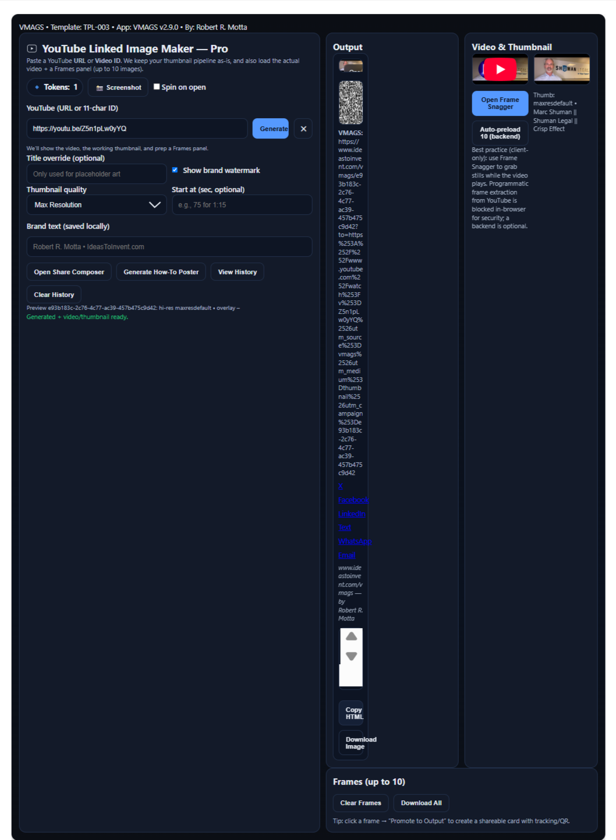Click the up arrow in the output textarea
The image size is (616, 840).
coord(351,637)
